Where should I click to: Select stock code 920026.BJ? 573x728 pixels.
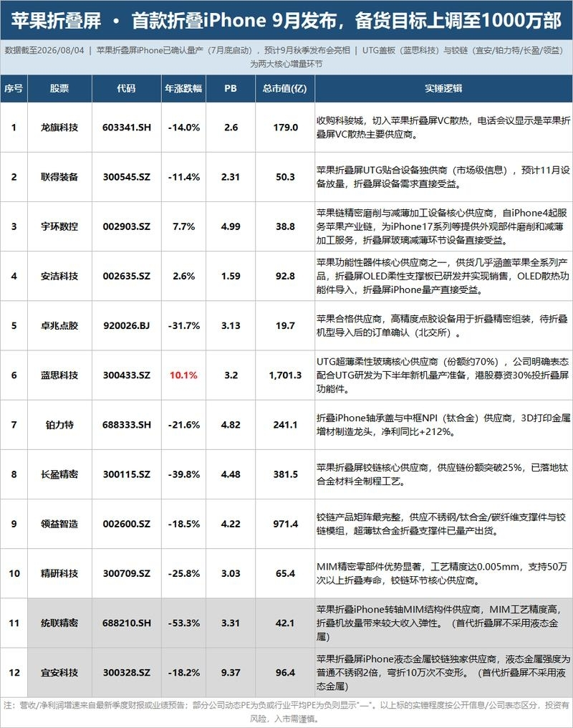[127, 326]
